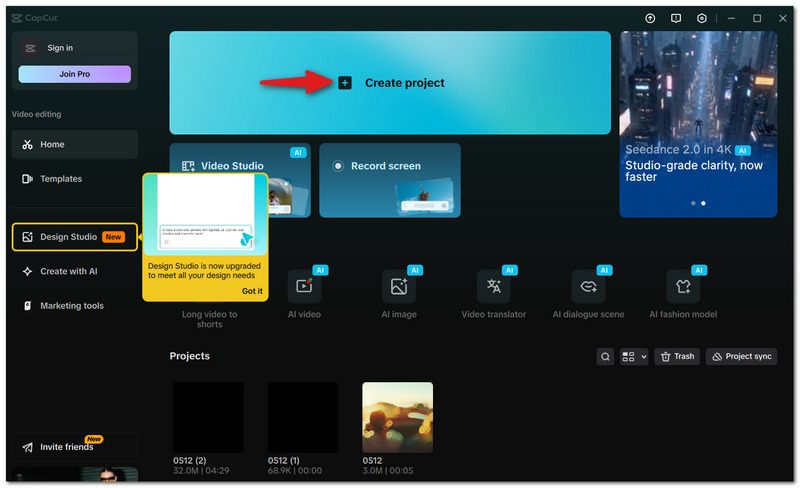This screenshot has width=800, height=488.
Task: Open AI video tool icon
Action: coord(304,286)
